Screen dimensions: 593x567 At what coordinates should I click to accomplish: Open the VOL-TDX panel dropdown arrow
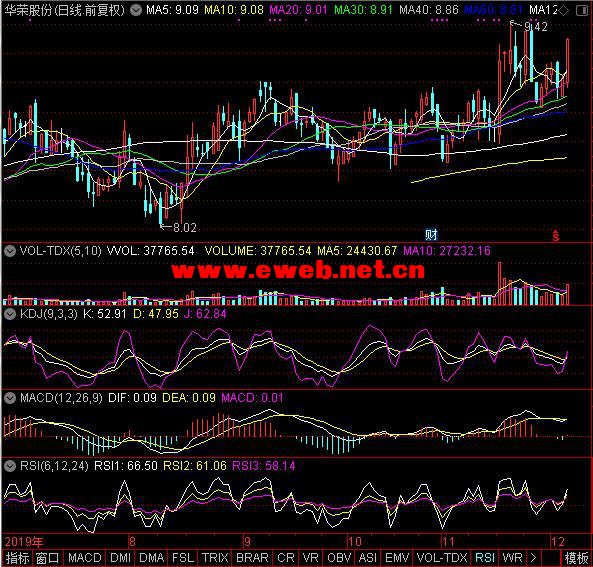click(10, 251)
